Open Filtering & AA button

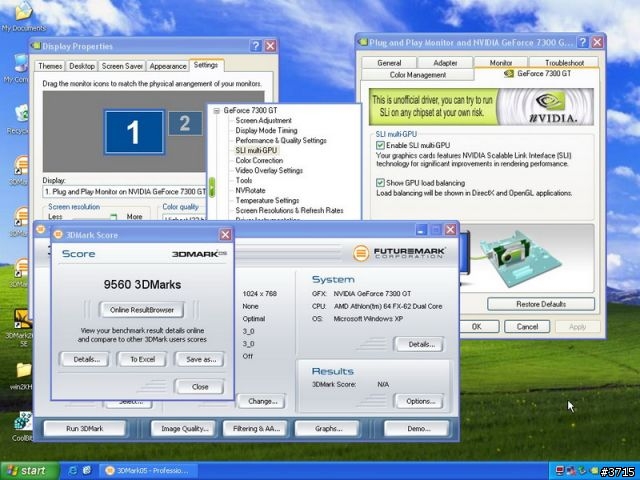tap(256, 429)
